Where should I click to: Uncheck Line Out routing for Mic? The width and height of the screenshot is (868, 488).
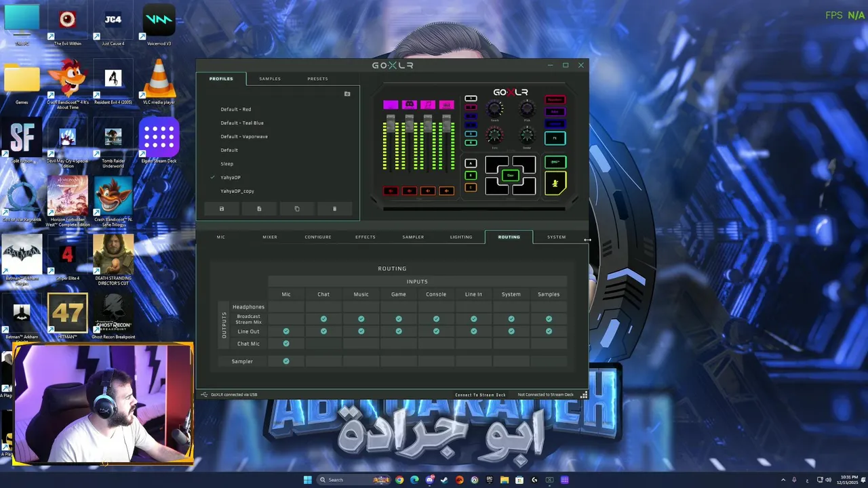[x=286, y=331]
